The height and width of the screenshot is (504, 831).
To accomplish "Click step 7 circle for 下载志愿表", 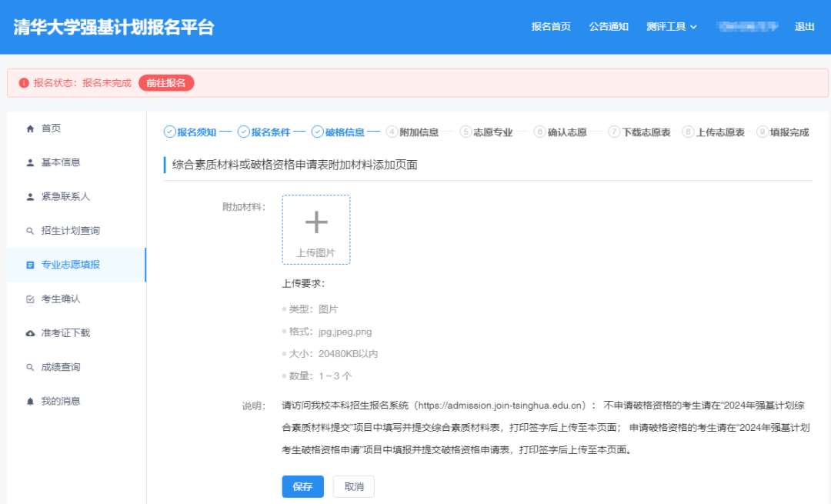I will [614, 132].
